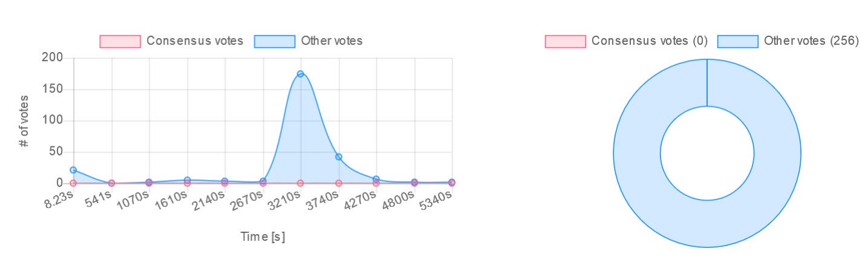868x265 pixels.
Task: Toggle Consensus votes (0) doughnut legend
Action: (625, 41)
